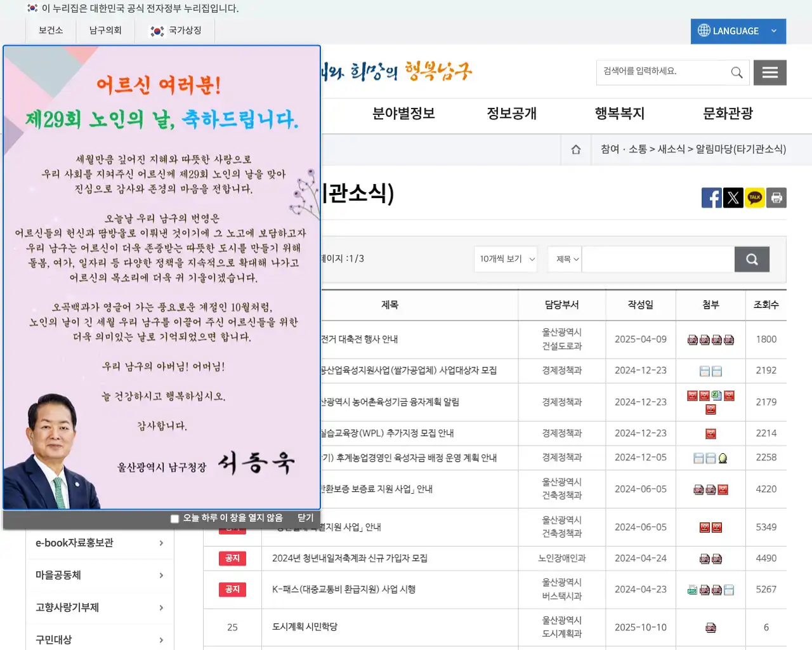Open the 실습교육장(WPL) 추가지정 모집 안내 post
The height and width of the screenshot is (650, 812).
click(x=387, y=434)
